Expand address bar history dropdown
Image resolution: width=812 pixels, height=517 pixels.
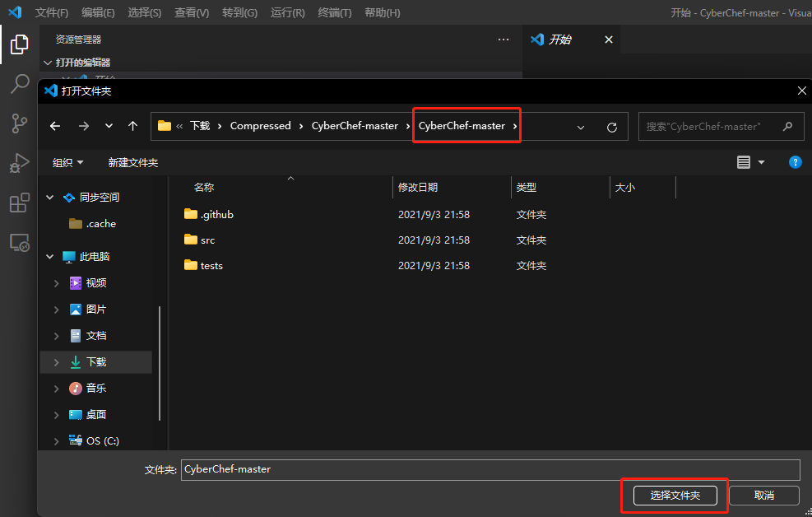(x=581, y=127)
